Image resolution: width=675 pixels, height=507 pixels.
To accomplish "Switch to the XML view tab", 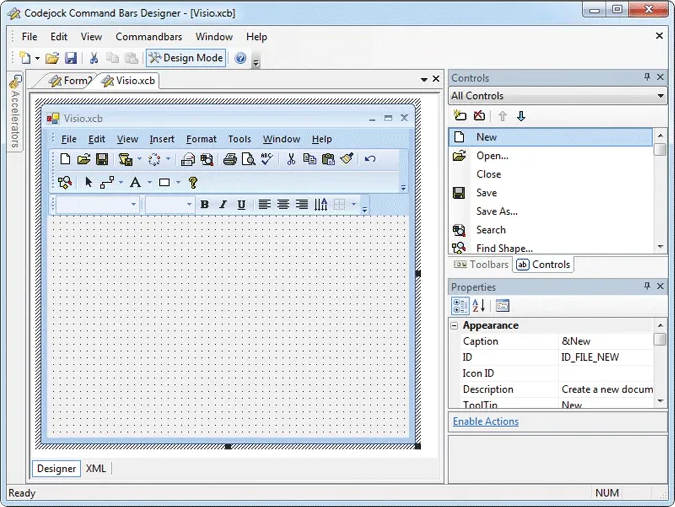I will click(x=96, y=468).
